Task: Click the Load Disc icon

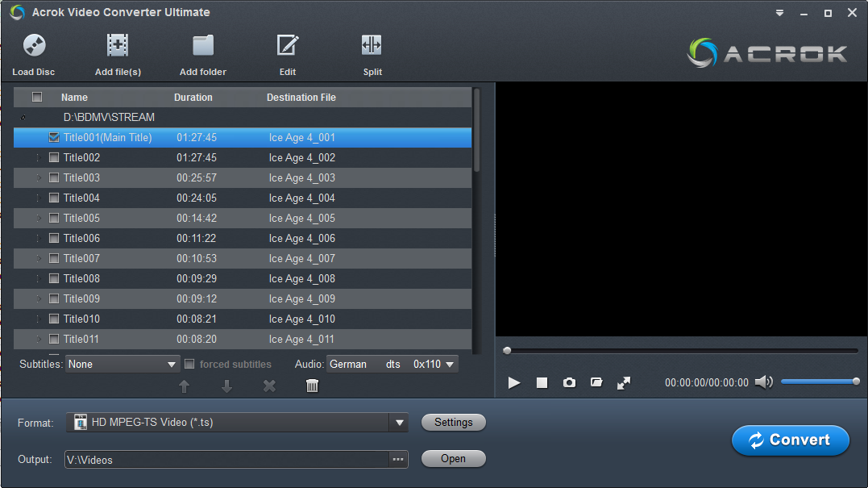Action: [34, 45]
